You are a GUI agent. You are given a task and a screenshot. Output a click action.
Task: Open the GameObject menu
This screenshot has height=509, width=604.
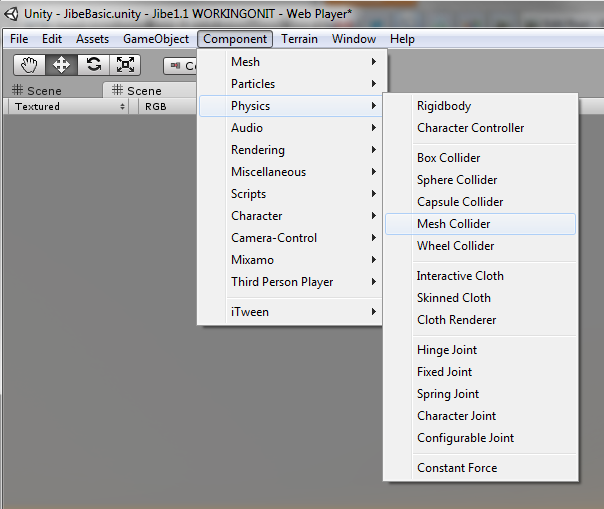[156, 39]
